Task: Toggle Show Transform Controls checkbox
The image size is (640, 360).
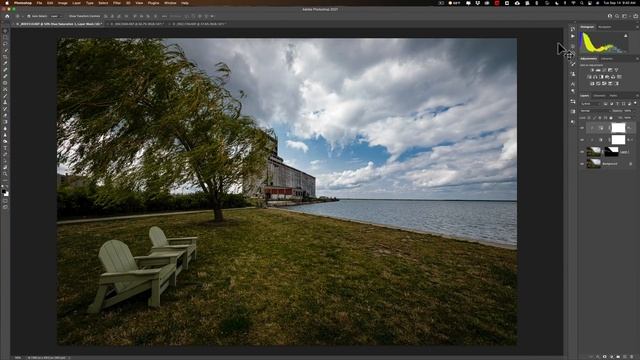Action: (x=67, y=16)
